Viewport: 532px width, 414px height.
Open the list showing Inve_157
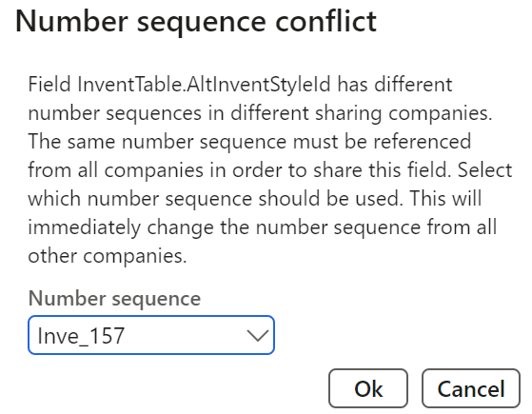pos(151,335)
